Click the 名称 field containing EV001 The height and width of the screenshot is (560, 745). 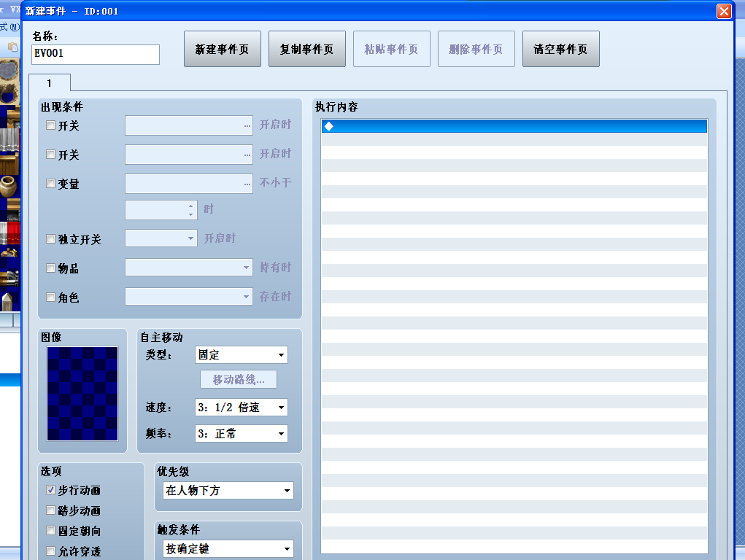96,55
